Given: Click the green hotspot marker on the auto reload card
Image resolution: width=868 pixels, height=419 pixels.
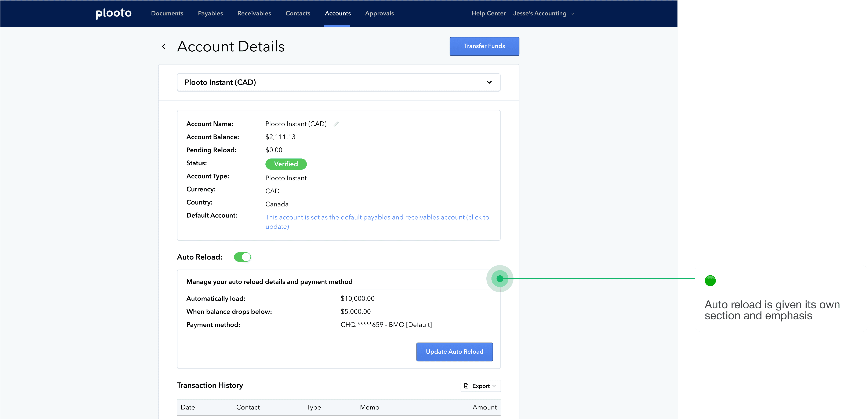Looking at the screenshot, I should pos(500,279).
